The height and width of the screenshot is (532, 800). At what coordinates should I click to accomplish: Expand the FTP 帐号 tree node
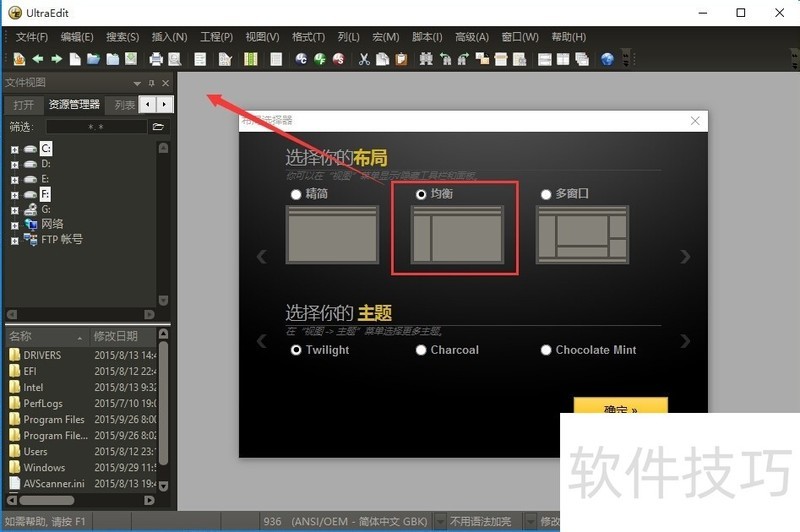coord(15,241)
